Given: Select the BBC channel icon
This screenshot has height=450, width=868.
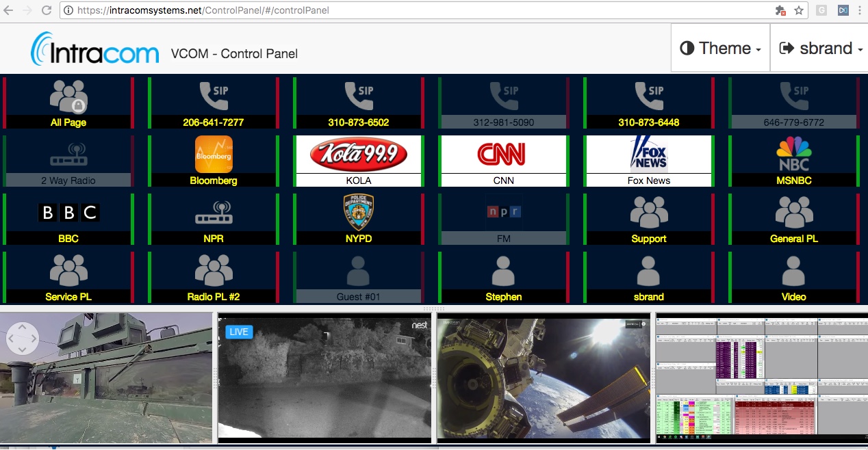Looking at the screenshot, I should (x=68, y=213).
